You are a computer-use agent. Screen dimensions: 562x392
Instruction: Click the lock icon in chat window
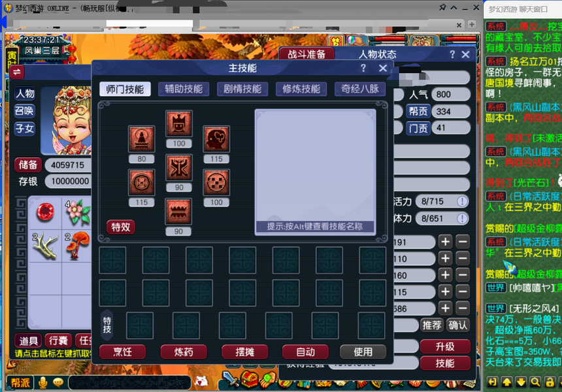pos(550,382)
